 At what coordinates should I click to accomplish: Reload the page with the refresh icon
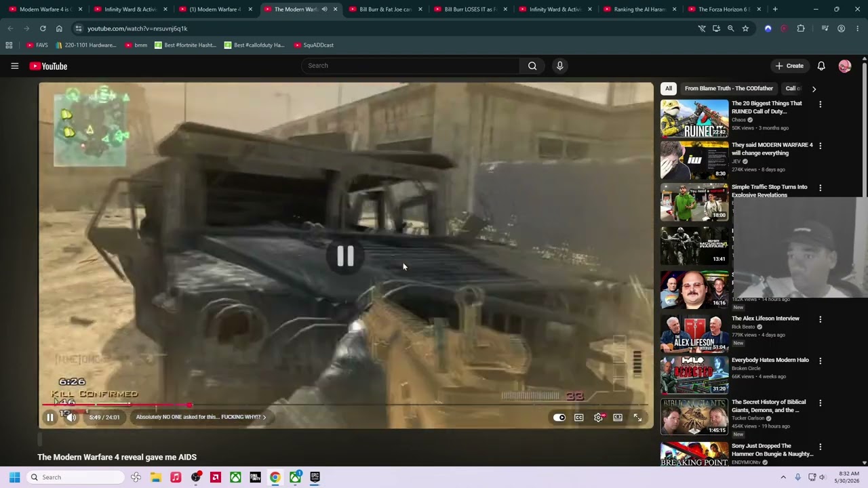pos(43,28)
